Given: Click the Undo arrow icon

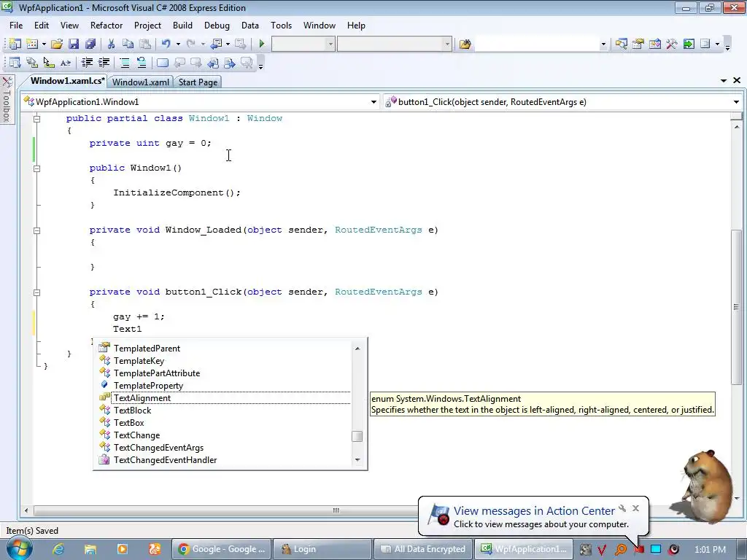Looking at the screenshot, I should (x=166, y=44).
